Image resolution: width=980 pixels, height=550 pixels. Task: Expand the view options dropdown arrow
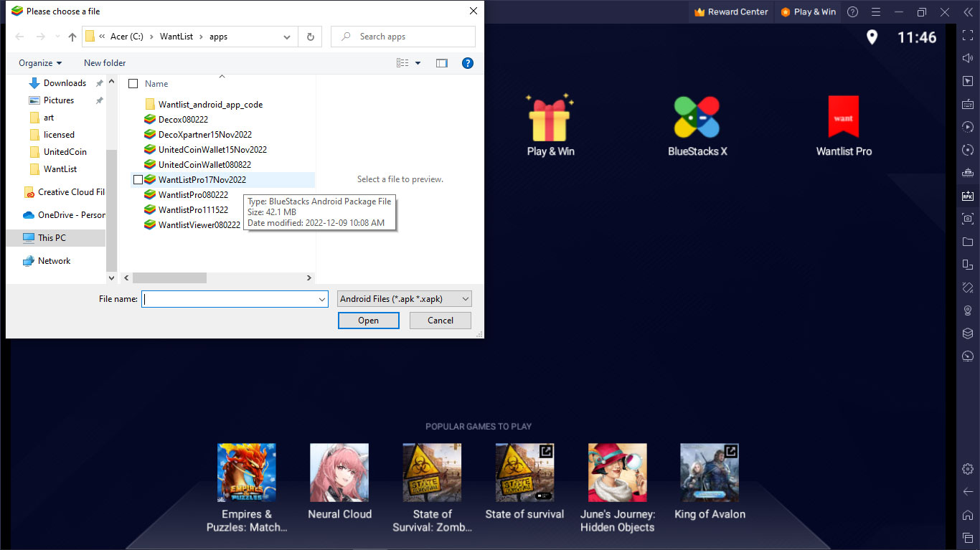pyautogui.click(x=418, y=63)
